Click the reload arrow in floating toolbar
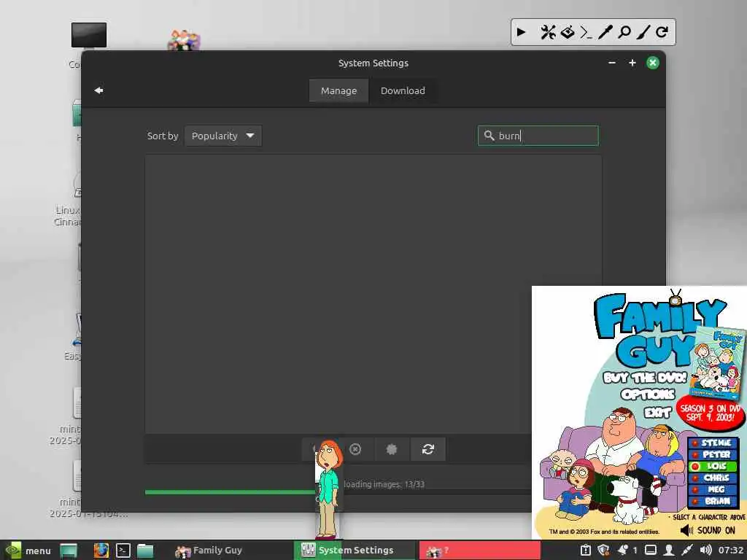Viewport: 747px width, 560px height. click(662, 32)
